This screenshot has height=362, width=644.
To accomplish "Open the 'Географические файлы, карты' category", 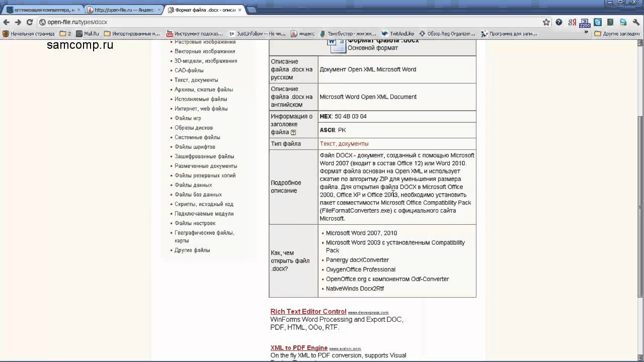I will click(204, 236).
